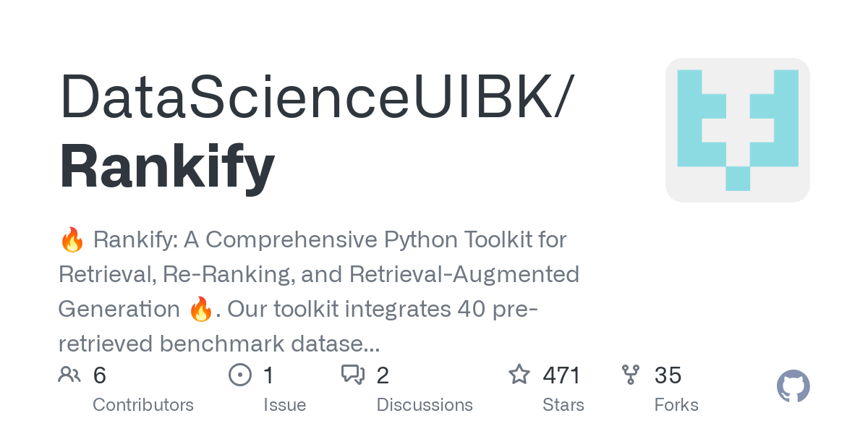Click the star icon

[519, 375]
